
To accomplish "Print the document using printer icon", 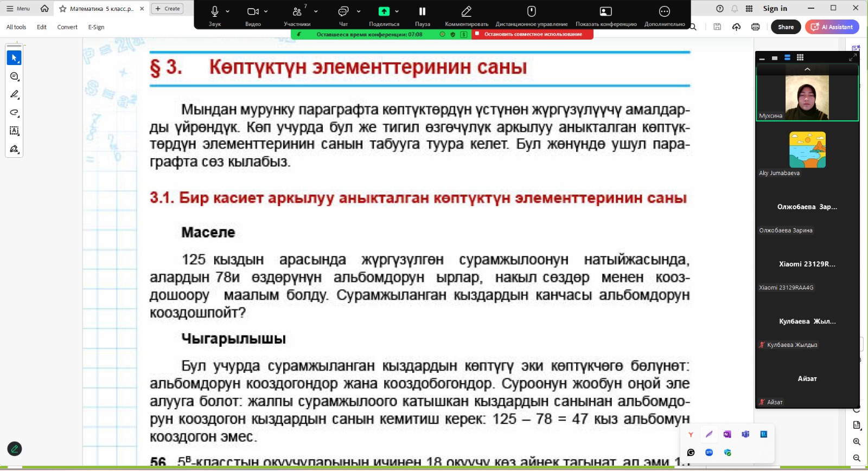I will [x=755, y=27].
